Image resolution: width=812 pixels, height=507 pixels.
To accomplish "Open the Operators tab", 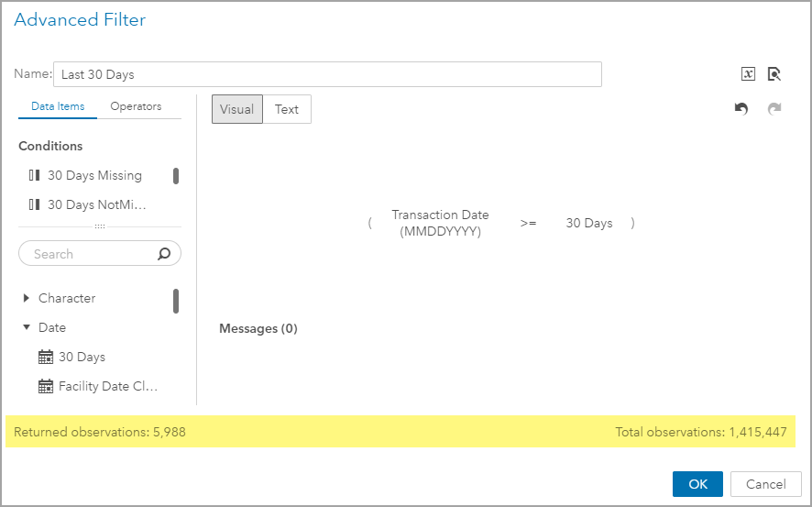I will coord(136,106).
